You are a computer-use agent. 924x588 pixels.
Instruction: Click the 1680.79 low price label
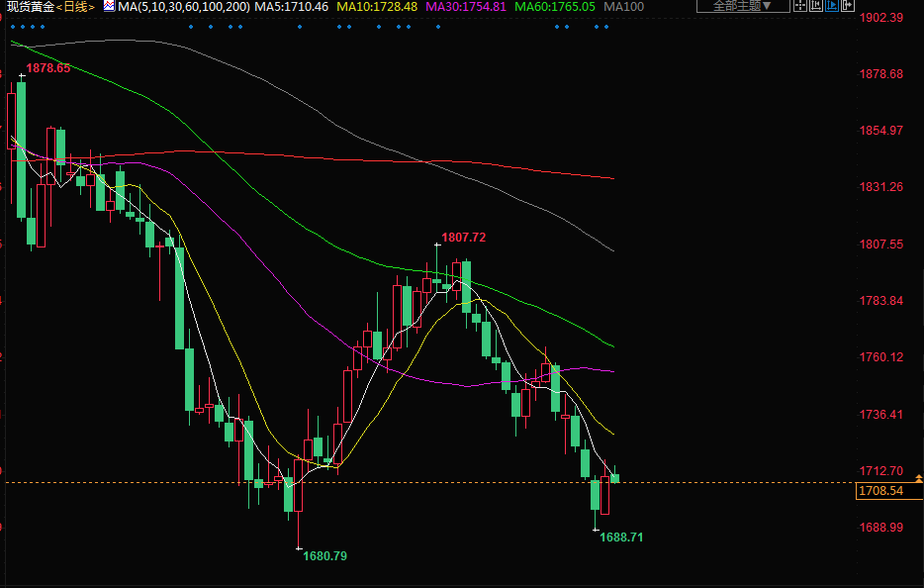[x=324, y=556]
